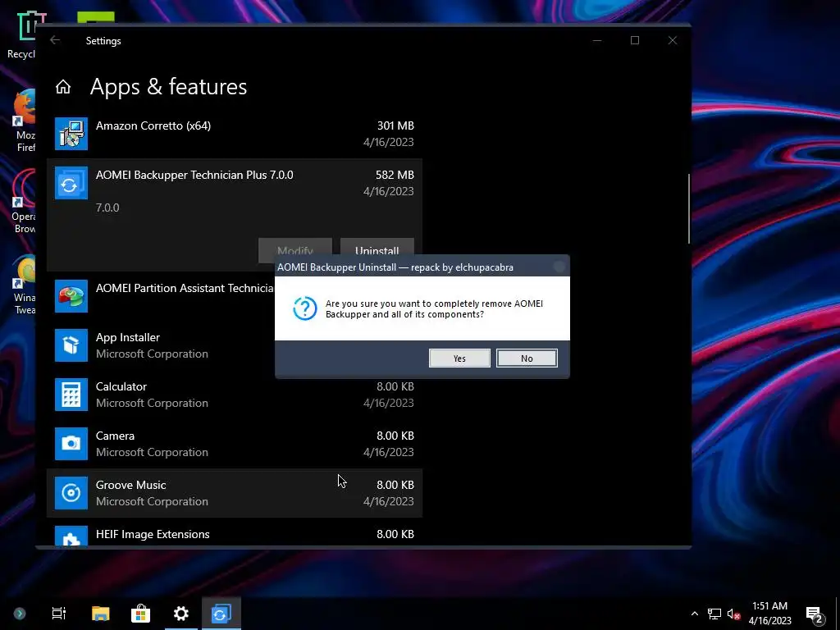
Task: Switch to AOMEI Backupper taskbar item
Action: (221, 614)
